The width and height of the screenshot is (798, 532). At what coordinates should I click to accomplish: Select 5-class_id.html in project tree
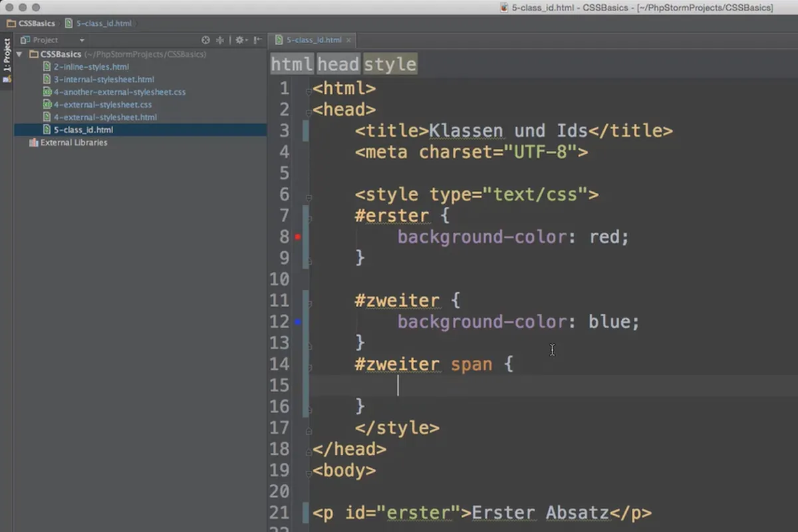tap(83, 130)
